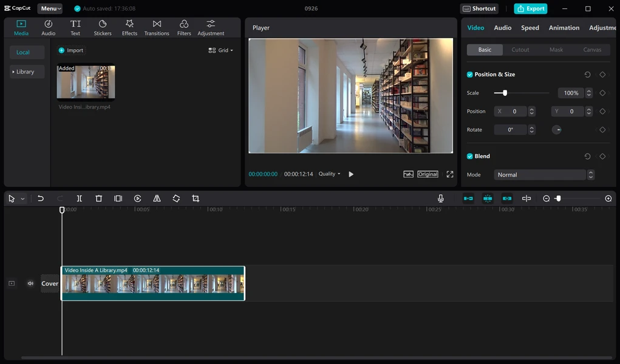
Task: Uncheck the Blend checkbox
Action: 470,156
